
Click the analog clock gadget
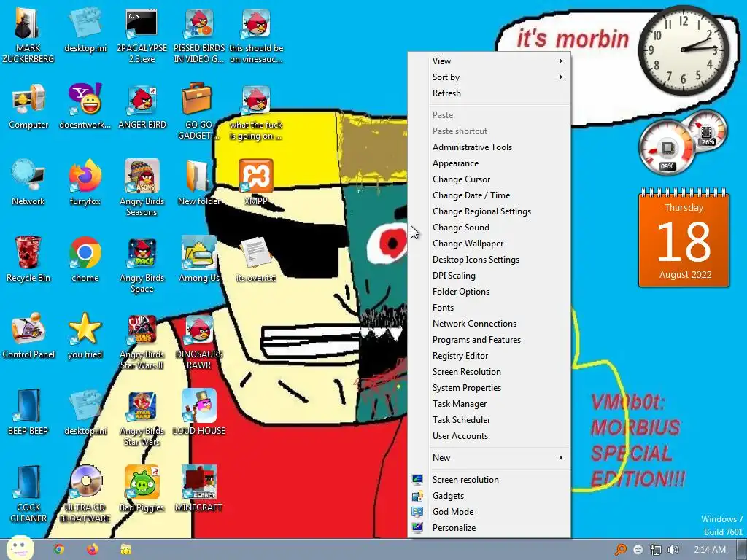click(x=683, y=50)
